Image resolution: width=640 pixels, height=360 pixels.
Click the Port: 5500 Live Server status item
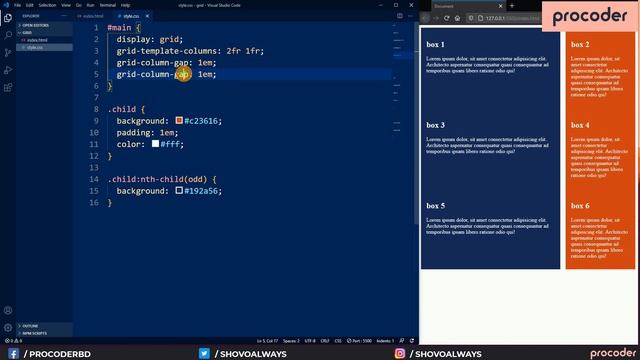360,341
